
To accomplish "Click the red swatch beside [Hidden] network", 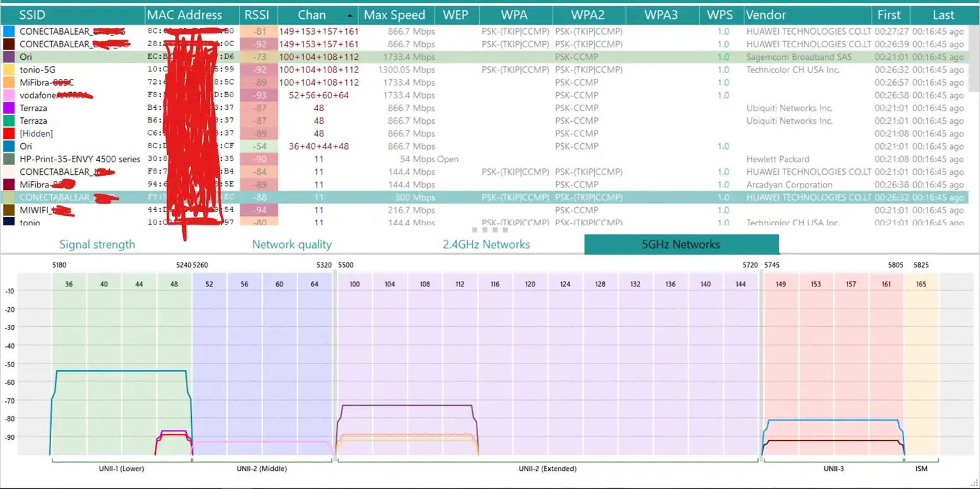I will click(9, 134).
